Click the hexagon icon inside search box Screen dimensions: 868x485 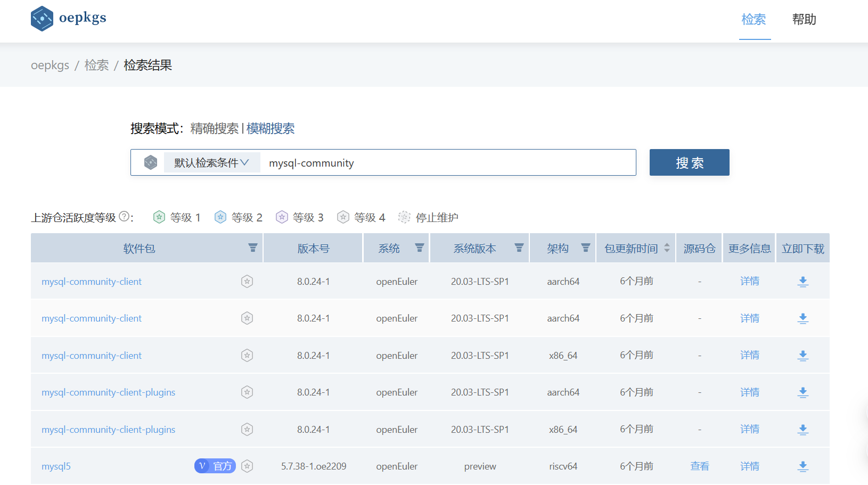click(151, 162)
